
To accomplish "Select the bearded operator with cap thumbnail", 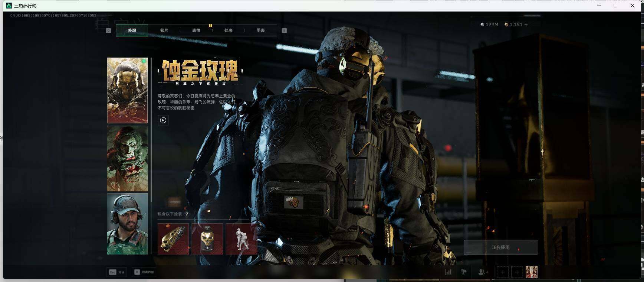I will pyautogui.click(x=127, y=224).
